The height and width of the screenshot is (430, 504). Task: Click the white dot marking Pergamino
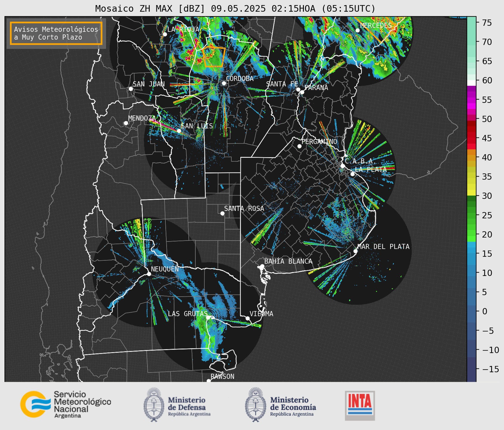[299, 146]
